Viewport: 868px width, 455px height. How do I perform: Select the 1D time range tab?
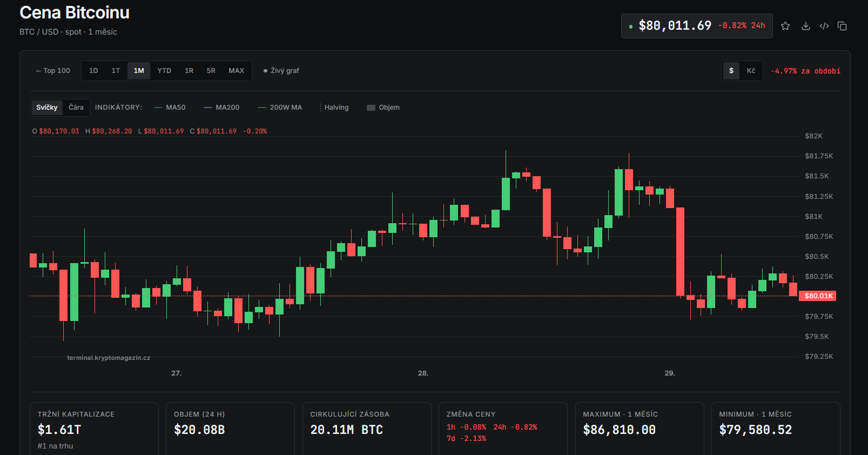pyautogui.click(x=93, y=71)
